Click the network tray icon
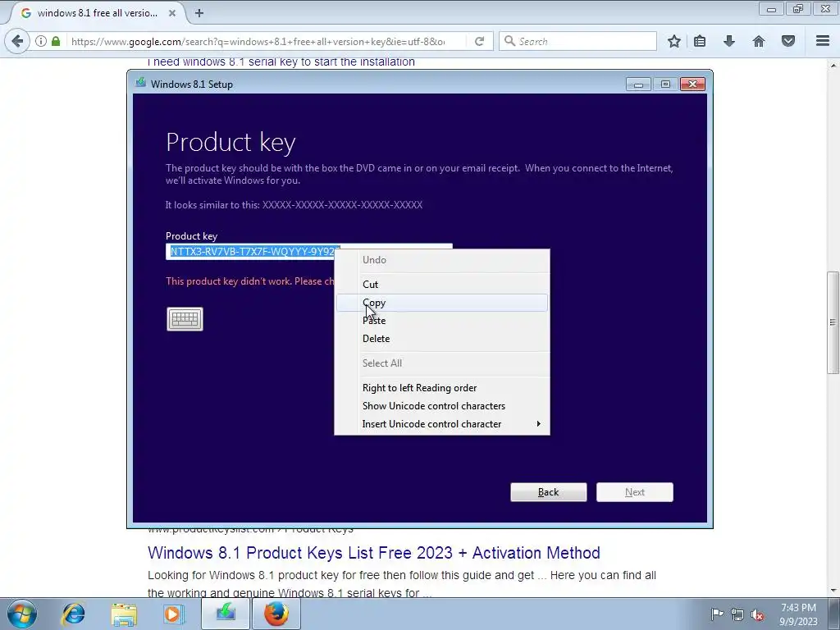 pos(737,614)
